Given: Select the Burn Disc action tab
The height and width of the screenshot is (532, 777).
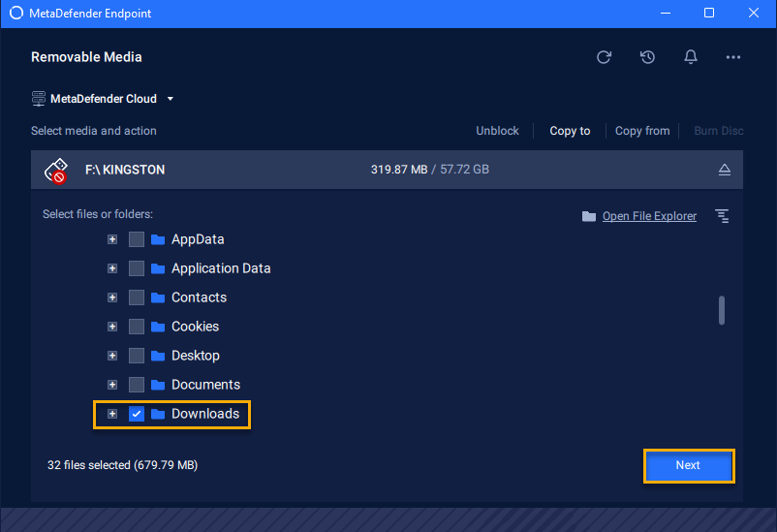Looking at the screenshot, I should pyautogui.click(x=718, y=131).
